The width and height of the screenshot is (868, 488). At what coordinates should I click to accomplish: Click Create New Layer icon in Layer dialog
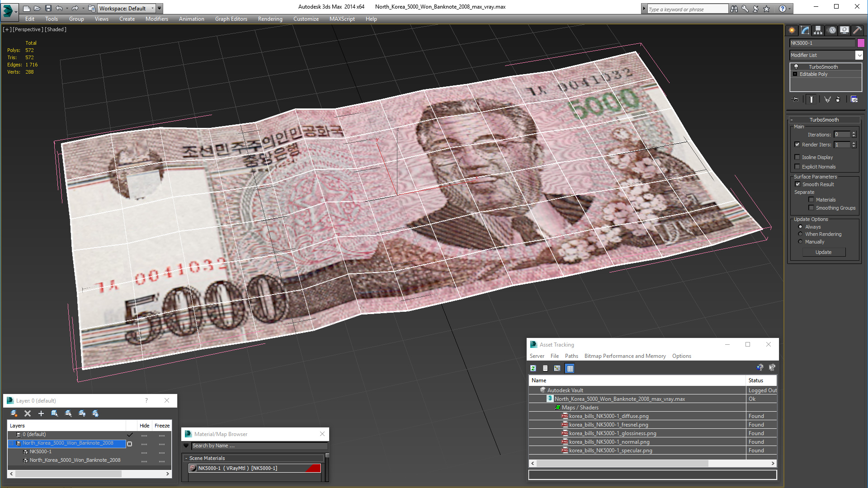pos(14,413)
